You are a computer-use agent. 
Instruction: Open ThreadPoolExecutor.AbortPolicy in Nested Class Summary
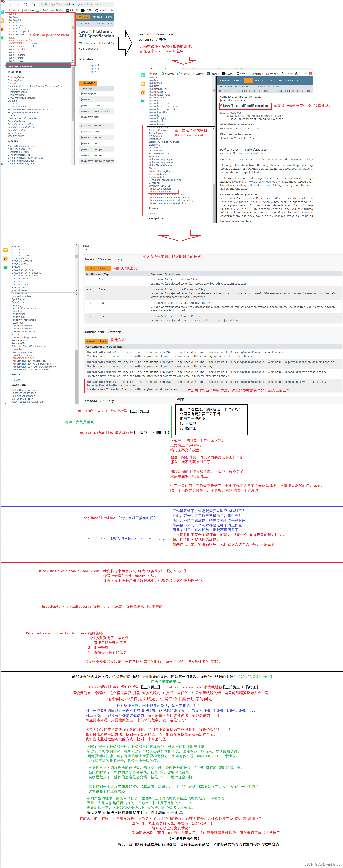tap(174, 280)
